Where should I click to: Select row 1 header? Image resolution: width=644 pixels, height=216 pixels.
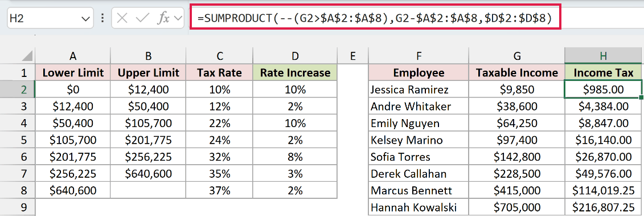click(x=18, y=73)
